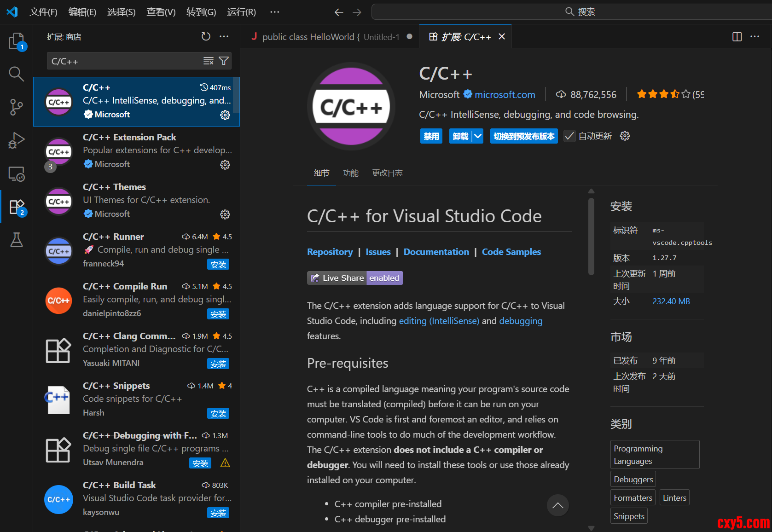The height and width of the screenshot is (532, 772).
Task: Open the Run and Debug view
Action: tap(17, 140)
